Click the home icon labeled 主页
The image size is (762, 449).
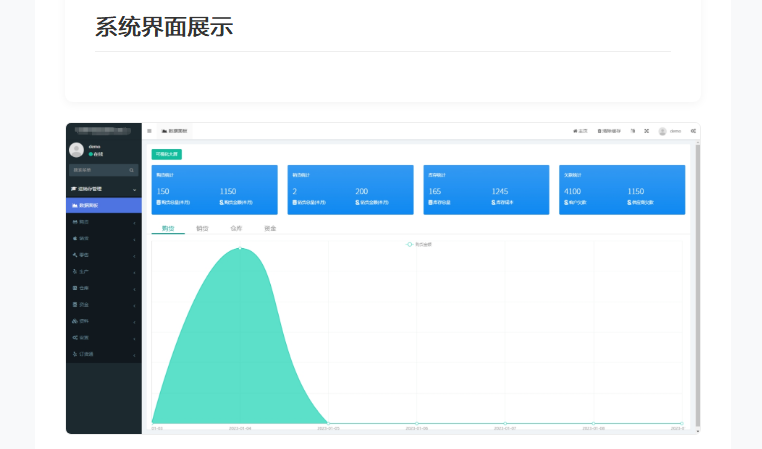[x=575, y=131]
